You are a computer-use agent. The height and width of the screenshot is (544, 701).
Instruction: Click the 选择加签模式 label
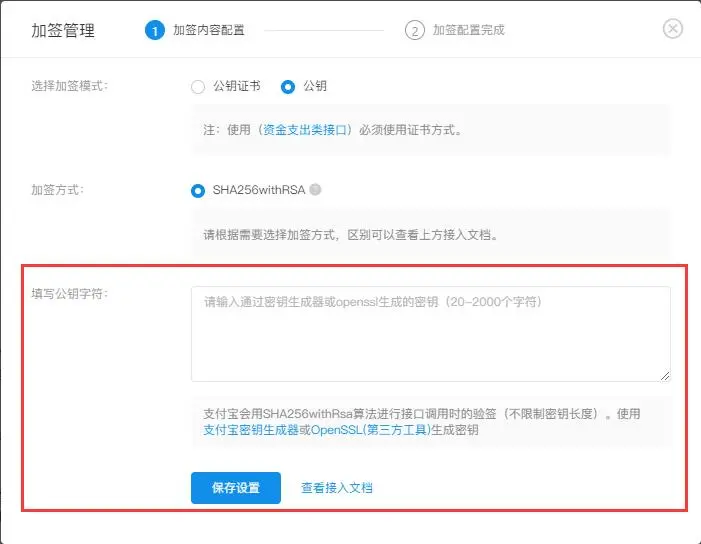pyautogui.click(x=69, y=86)
